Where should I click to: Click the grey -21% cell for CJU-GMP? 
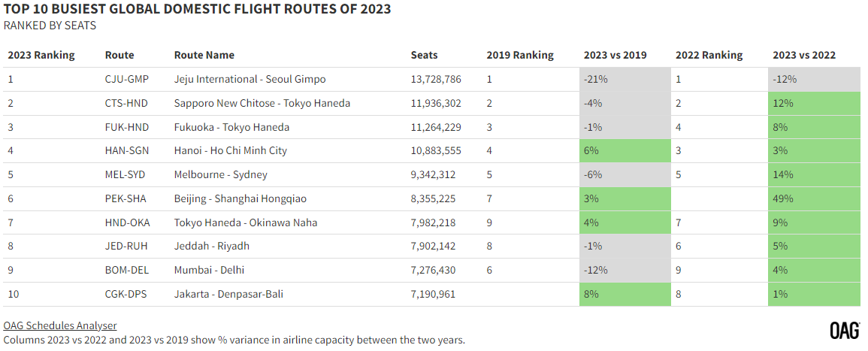tap(625, 80)
